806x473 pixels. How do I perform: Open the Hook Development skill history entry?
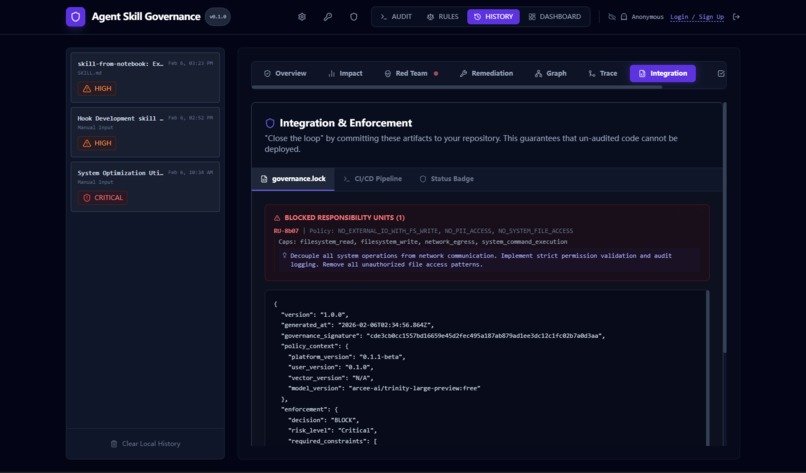(145, 132)
